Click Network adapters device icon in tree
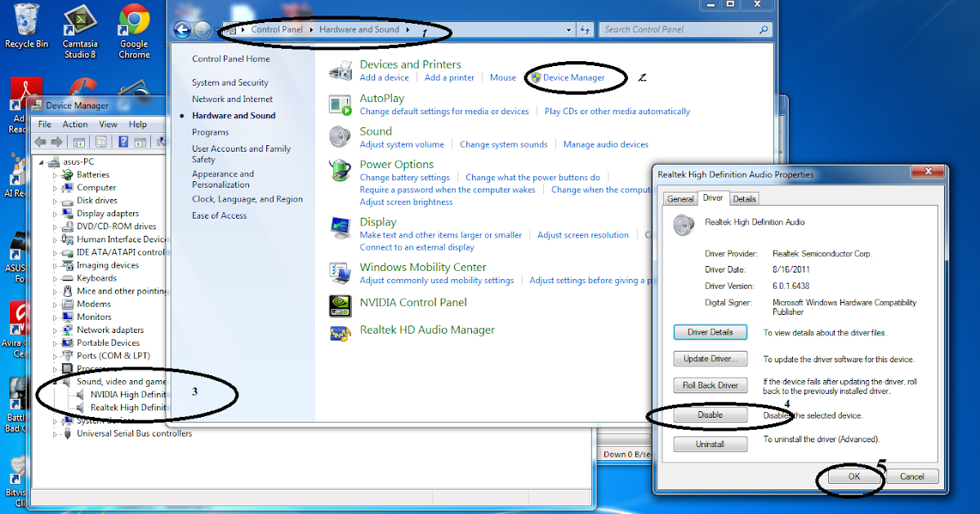This screenshot has width=980, height=514. tap(69, 330)
